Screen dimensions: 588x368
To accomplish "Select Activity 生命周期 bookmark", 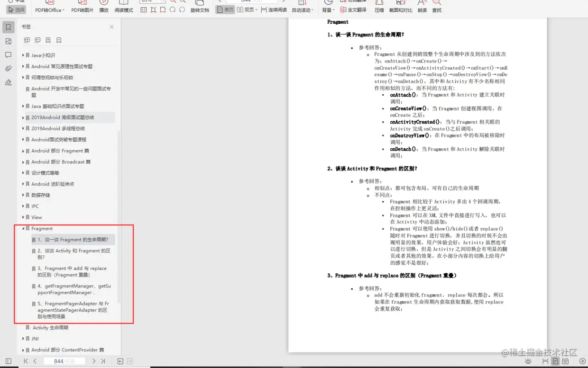I will click(x=50, y=328).
